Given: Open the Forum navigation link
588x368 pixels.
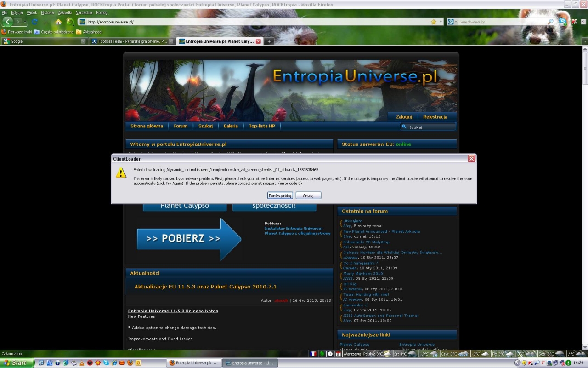Looking at the screenshot, I should (x=181, y=126).
